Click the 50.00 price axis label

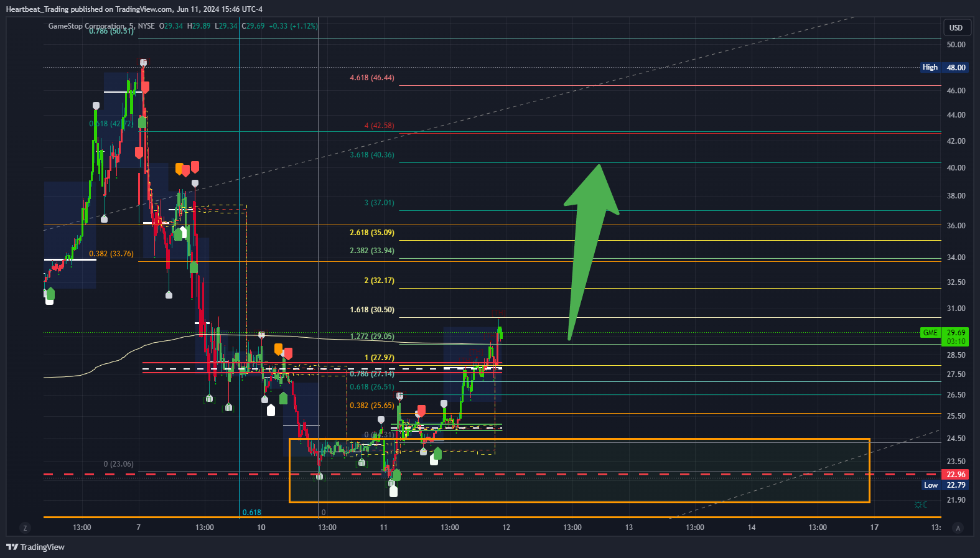tap(956, 45)
